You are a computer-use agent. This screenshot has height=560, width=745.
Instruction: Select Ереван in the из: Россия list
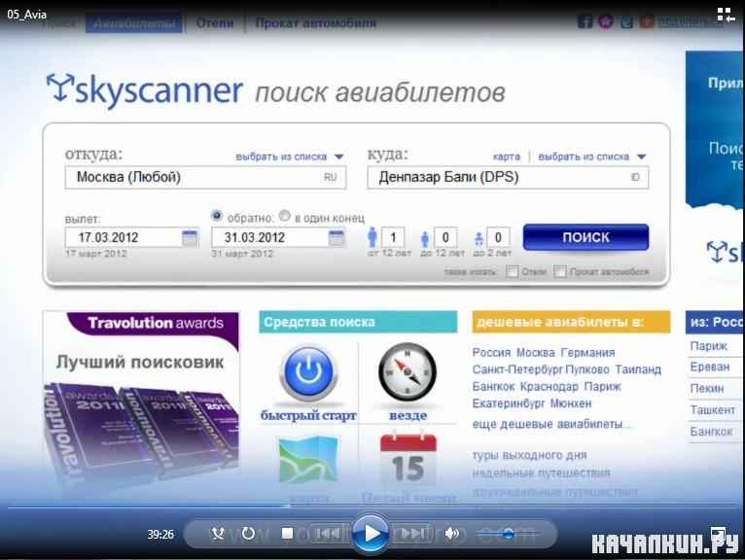(710, 367)
